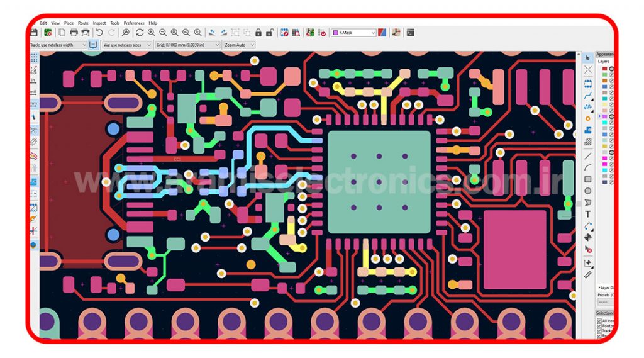644x358 pixels.
Task: Activate the Delete tool
Action: tap(588, 249)
